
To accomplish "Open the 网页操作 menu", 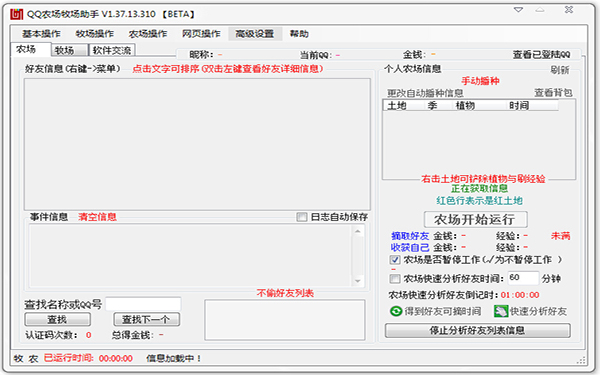I will [201, 34].
